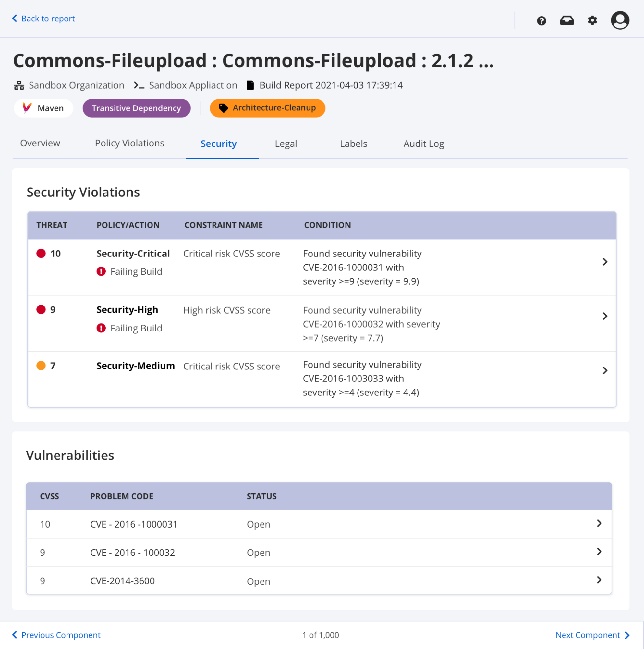Click the help question mark icon
644x649 pixels.
(541, 21)
